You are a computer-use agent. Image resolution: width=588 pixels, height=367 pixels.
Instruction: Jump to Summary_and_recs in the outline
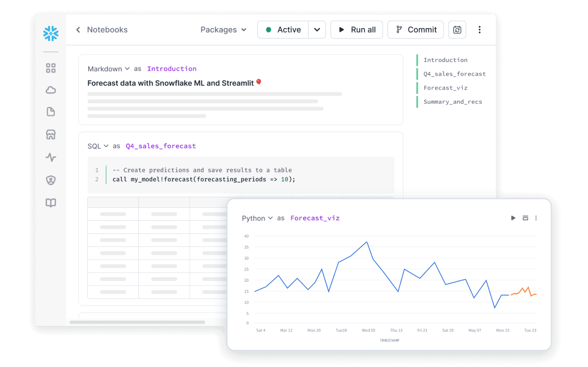[x=453, y=101]
